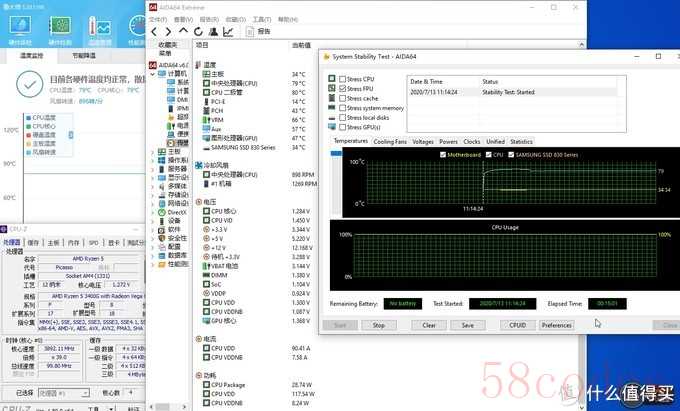Select the 电源 power management item in AIDA64 tree
Screen dimensions: 680x411
(177, 125)
